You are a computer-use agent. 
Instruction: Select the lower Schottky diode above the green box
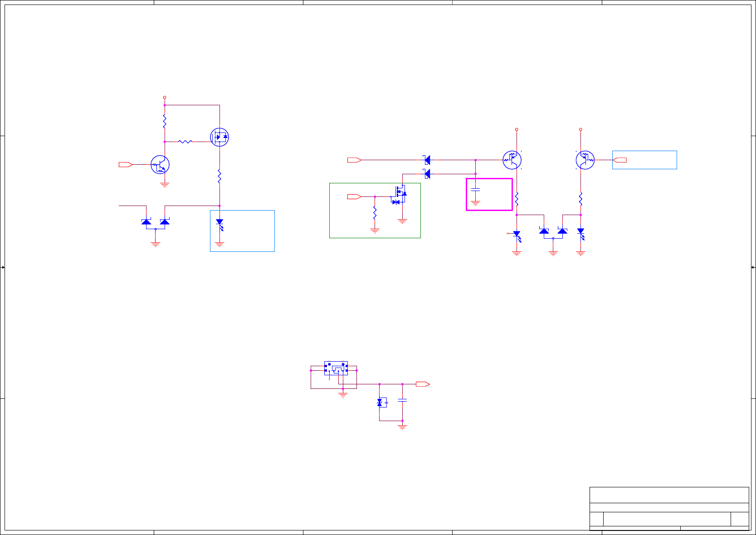427,174
